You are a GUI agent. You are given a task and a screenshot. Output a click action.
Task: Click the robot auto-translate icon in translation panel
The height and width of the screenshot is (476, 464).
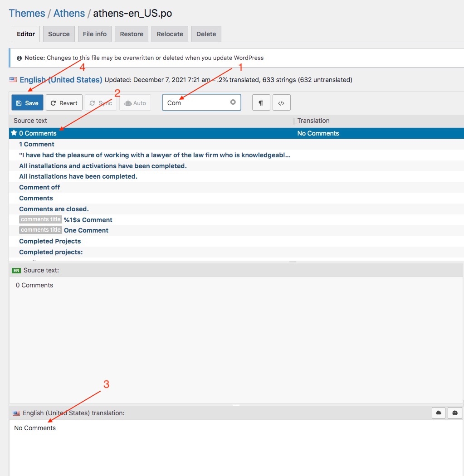click(x=454, y=413)
